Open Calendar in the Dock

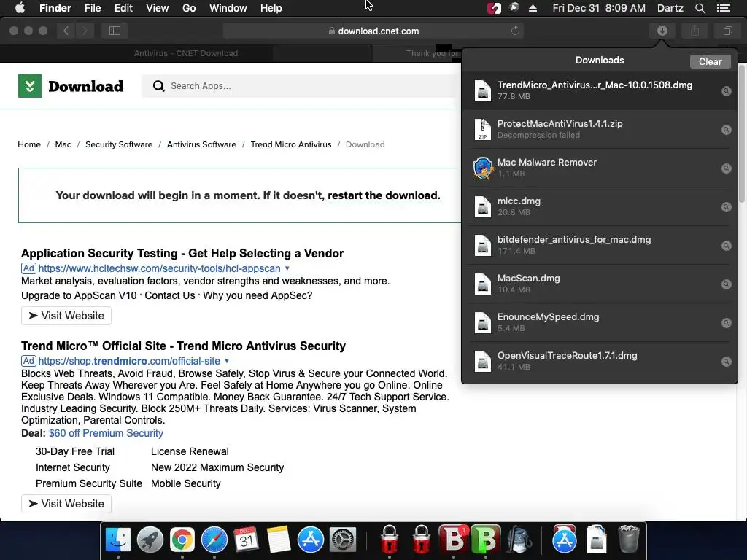(x=247, y=540)
